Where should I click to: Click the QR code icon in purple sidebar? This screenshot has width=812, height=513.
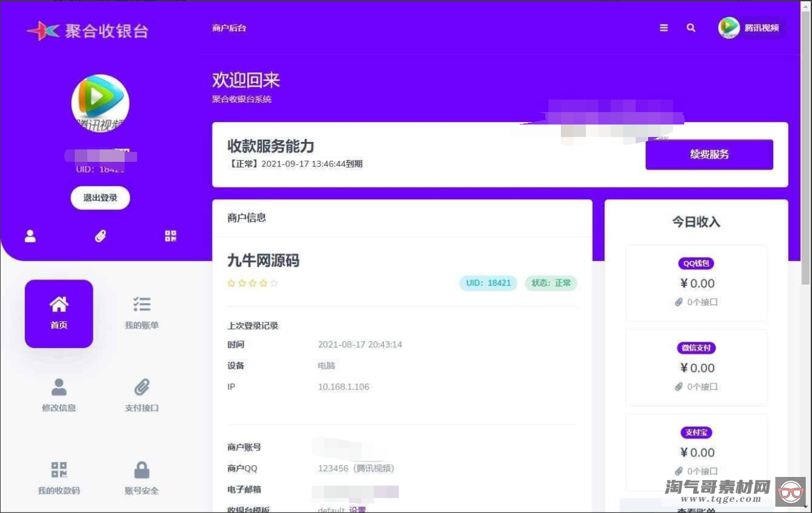point(171,236)
